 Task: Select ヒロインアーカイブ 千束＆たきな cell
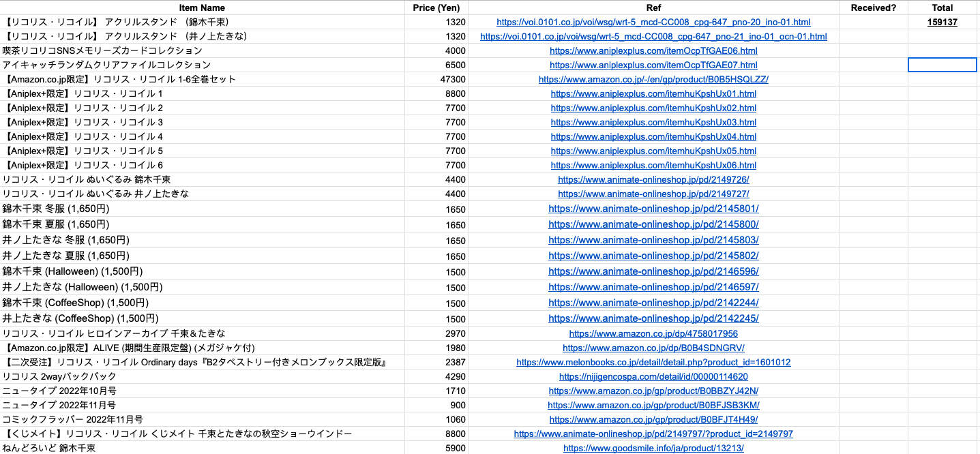pos(202,334)
